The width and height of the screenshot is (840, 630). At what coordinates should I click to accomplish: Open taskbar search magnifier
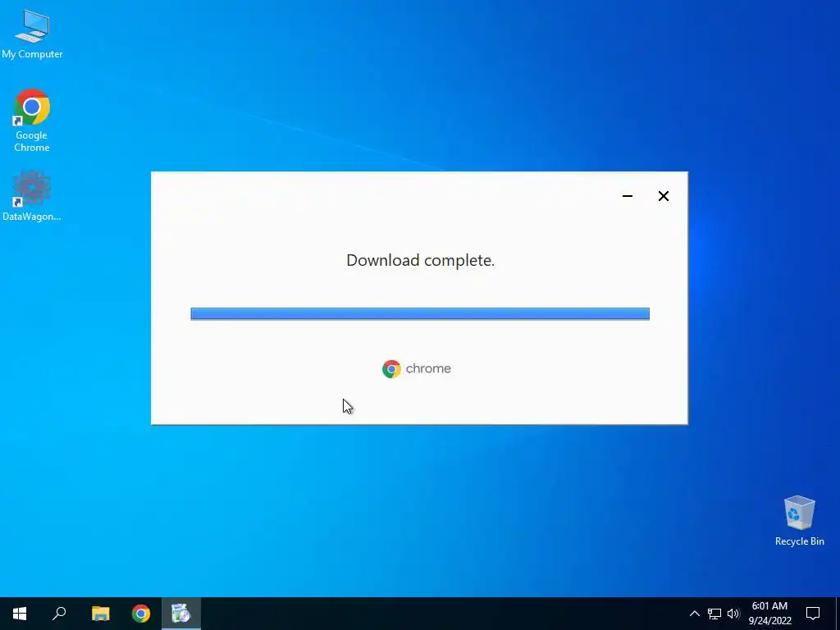pos(59,614)
